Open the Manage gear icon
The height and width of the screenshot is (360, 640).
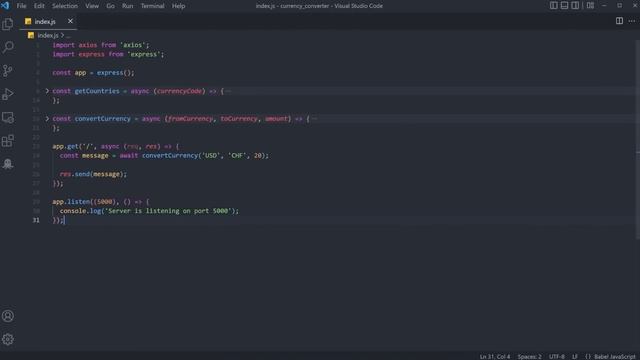click(x=8, y=339)
